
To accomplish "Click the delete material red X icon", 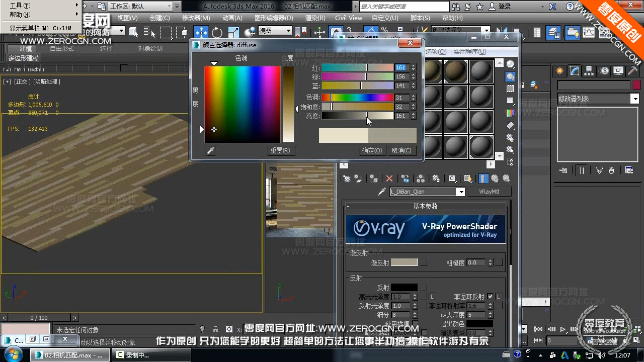I will [x=389, y=178].
